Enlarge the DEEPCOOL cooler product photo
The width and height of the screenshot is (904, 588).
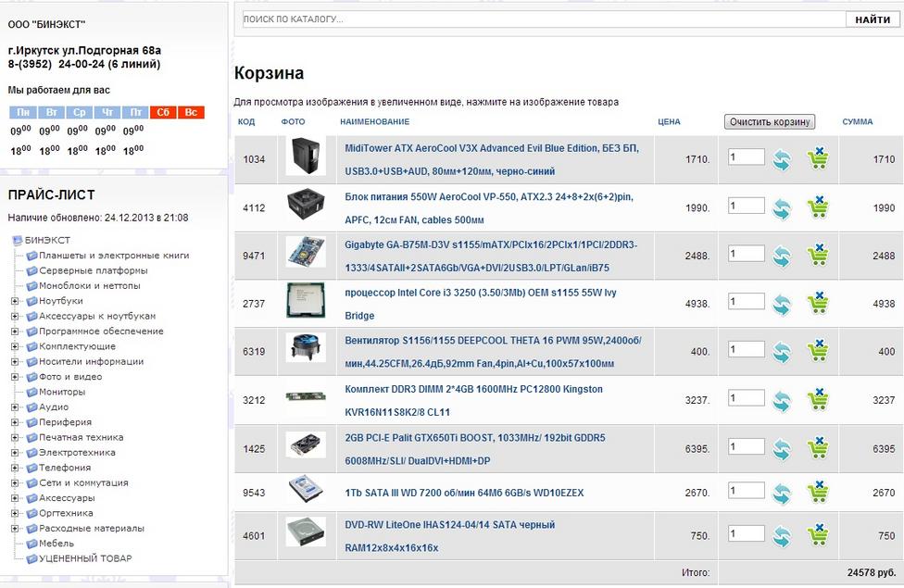[x=306, y=347]
